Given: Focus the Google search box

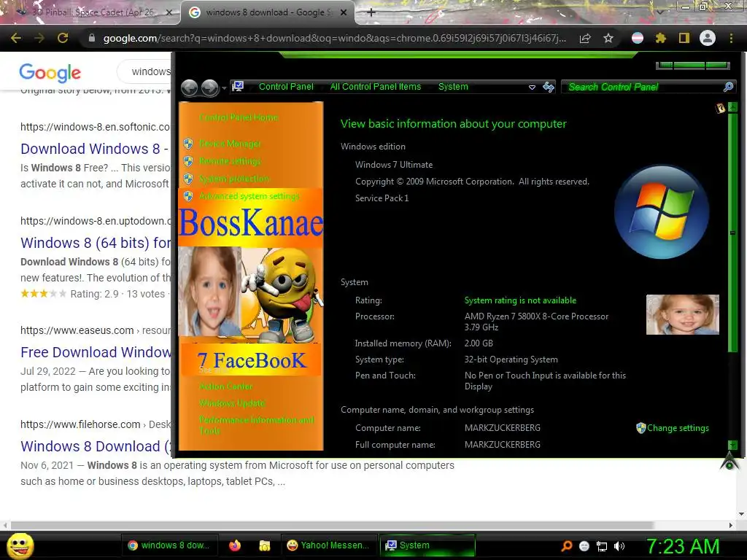Looking at the screenshot, I should point(146,71).
